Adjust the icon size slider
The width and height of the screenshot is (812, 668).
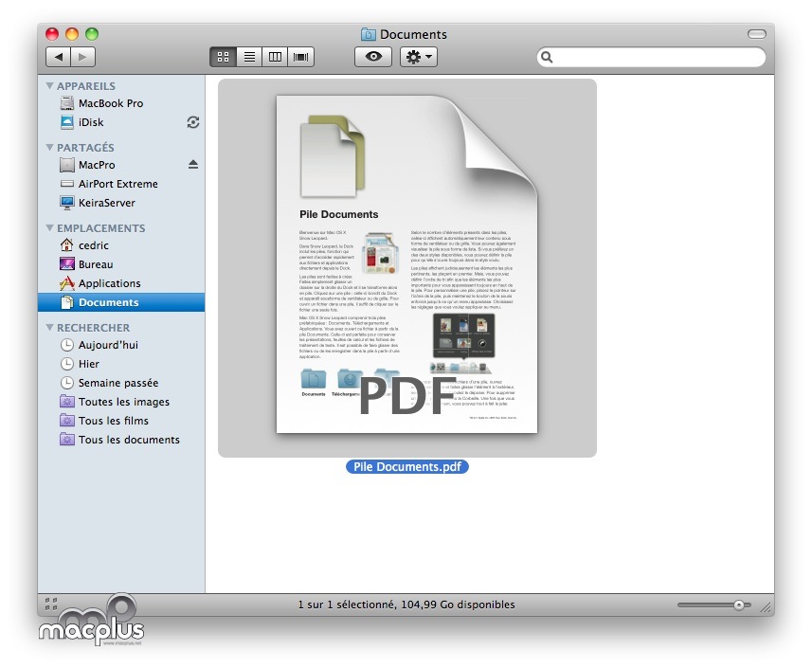click(x=738, y=605)
